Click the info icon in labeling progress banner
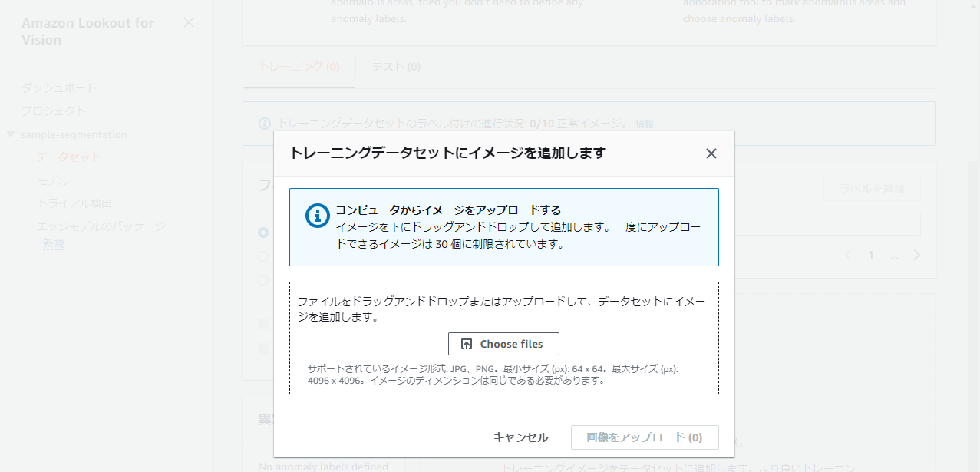Screen dimensions: 980x472 [264, 124]
